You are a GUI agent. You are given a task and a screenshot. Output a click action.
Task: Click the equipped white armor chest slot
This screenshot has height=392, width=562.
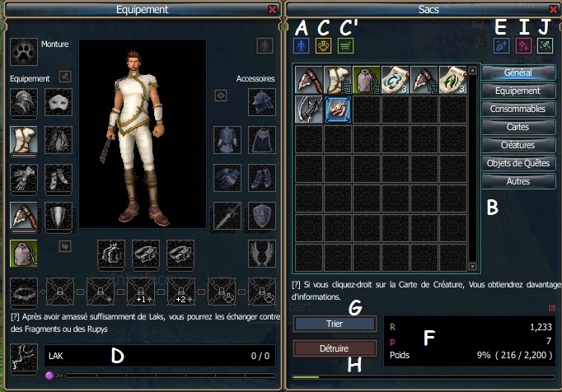coord(24,139)
